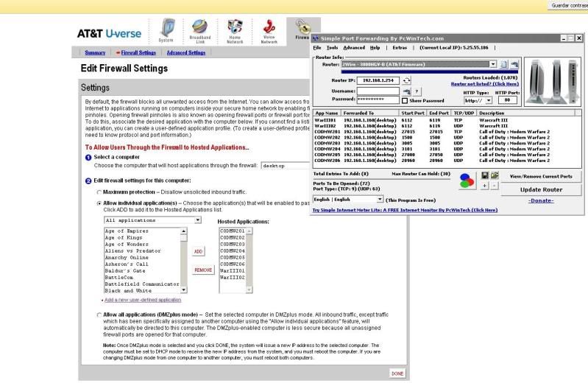Viewport: 588px width, 386px height.
Task: Click the question mark help button
Action: [x=417, y=91]
